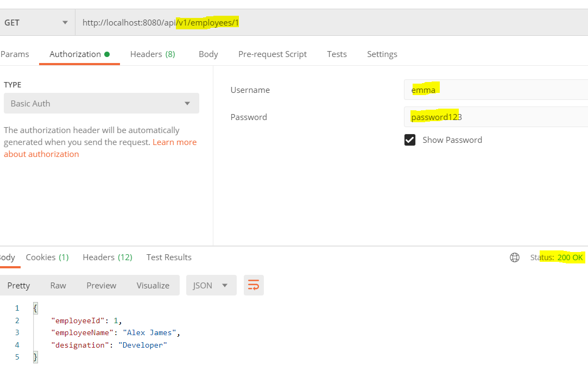This screenshot has width=588, height=390.
Task: View the response Cookies (1) tab
Action: coord(47,257)
